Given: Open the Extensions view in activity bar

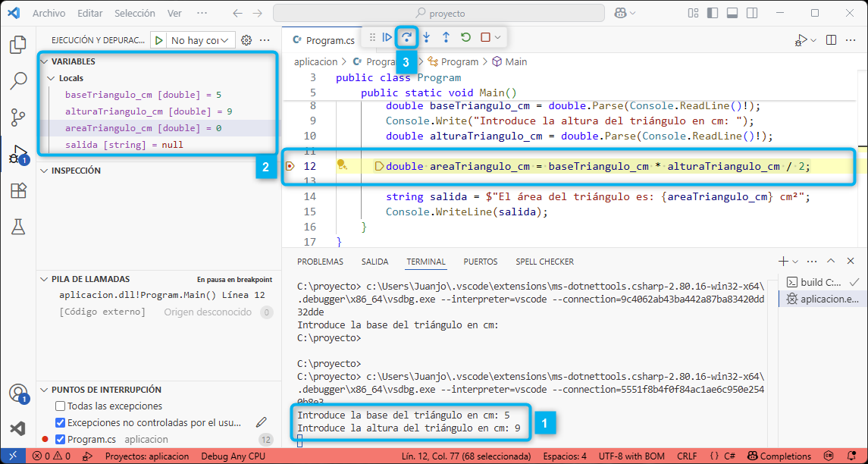Looking at the screenshot, I should 18,190.
